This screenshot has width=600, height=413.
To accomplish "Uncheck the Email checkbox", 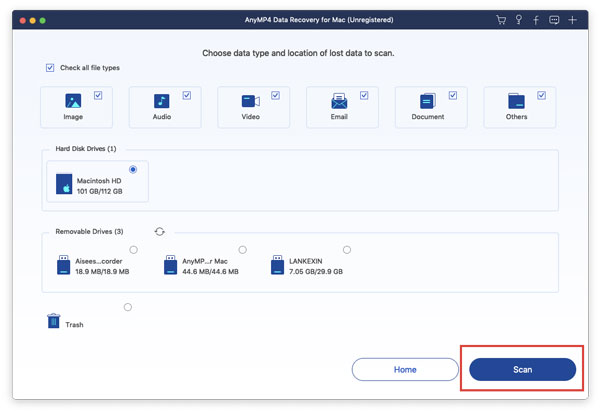I will click(x=364, y=95).
